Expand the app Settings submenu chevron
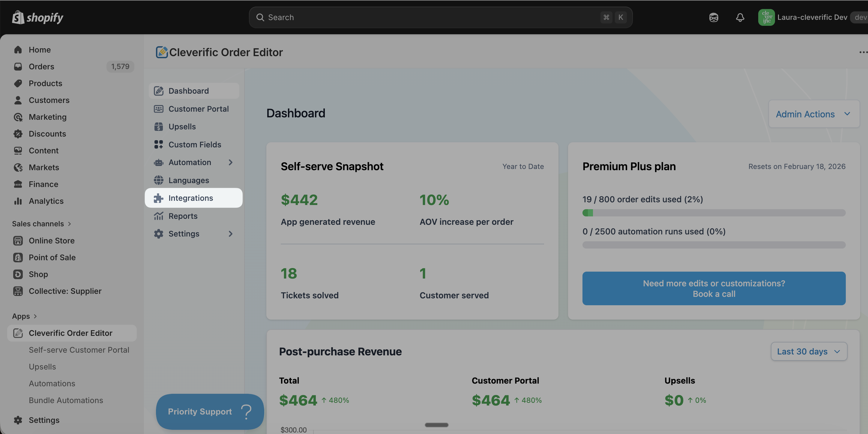Image resolution: width=868 pixels, height=434 pixels. pos(230,234)
